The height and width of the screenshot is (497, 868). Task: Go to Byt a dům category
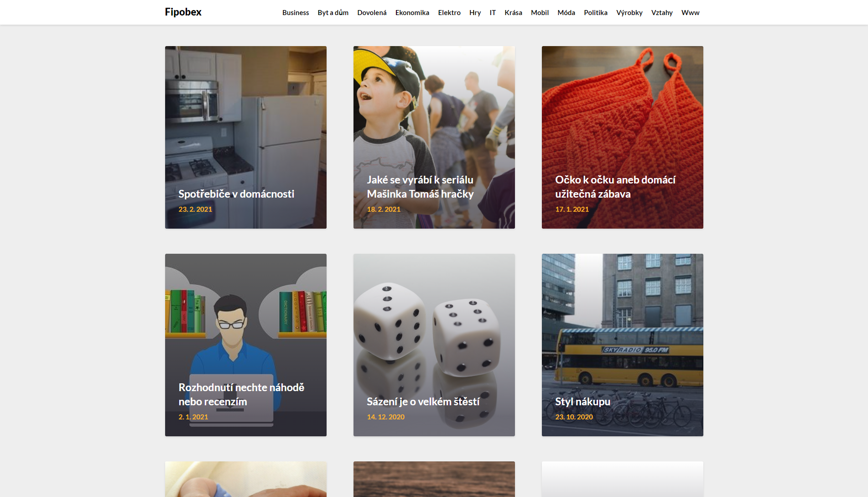pos(333,13)
